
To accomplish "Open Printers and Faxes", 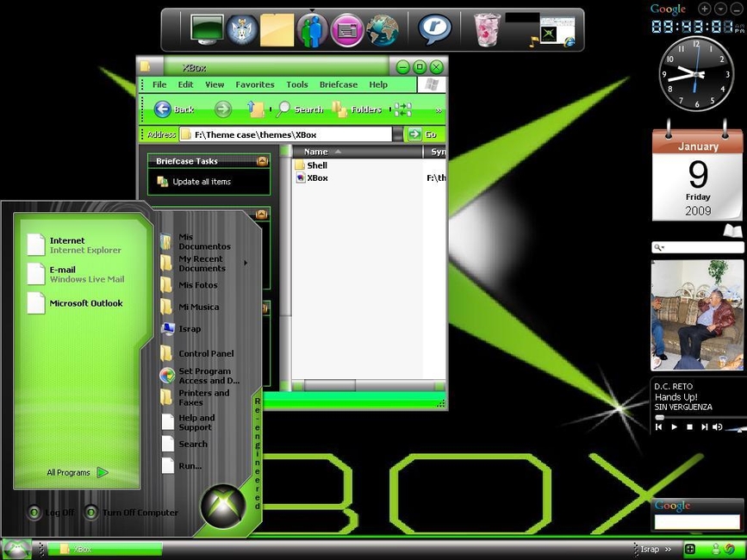I will pyautogui.click(x=195, y=398).
